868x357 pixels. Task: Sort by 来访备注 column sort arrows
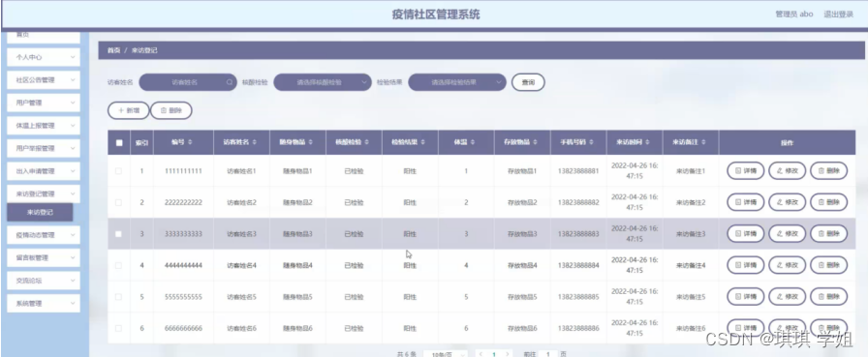(703, 142)
